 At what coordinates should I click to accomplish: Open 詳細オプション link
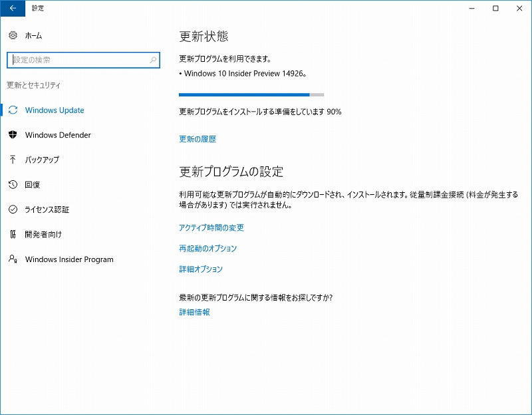[201, 269]
